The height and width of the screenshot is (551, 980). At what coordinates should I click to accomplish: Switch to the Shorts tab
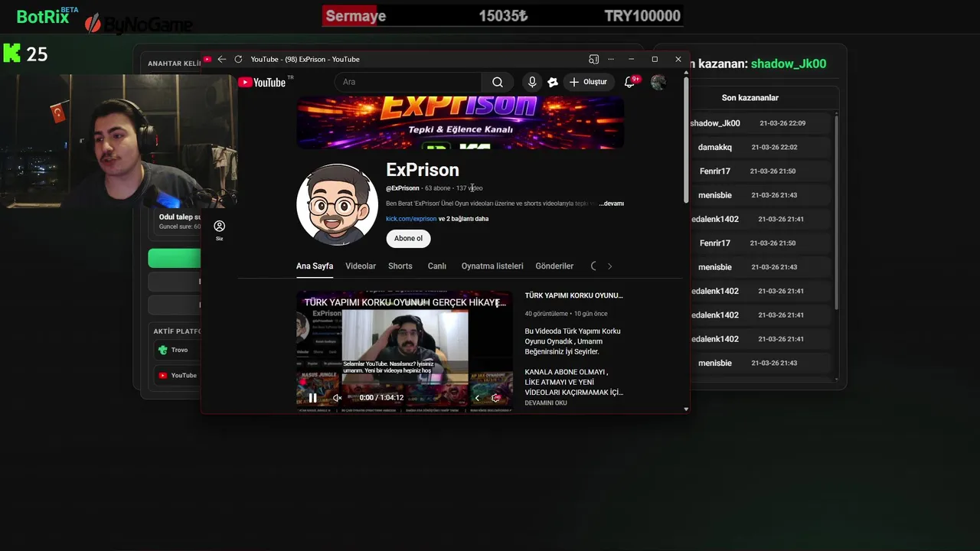(400, 266)
